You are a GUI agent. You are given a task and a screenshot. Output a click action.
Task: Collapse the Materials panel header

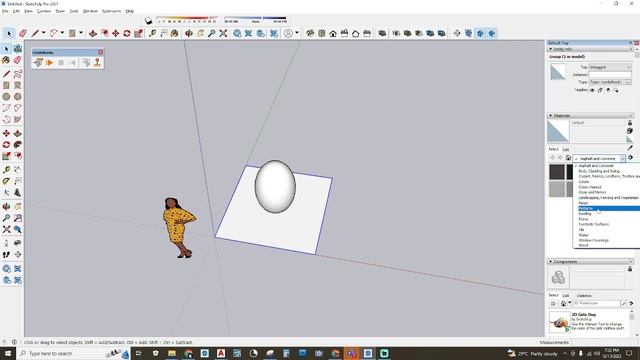[x=550, y=116]
